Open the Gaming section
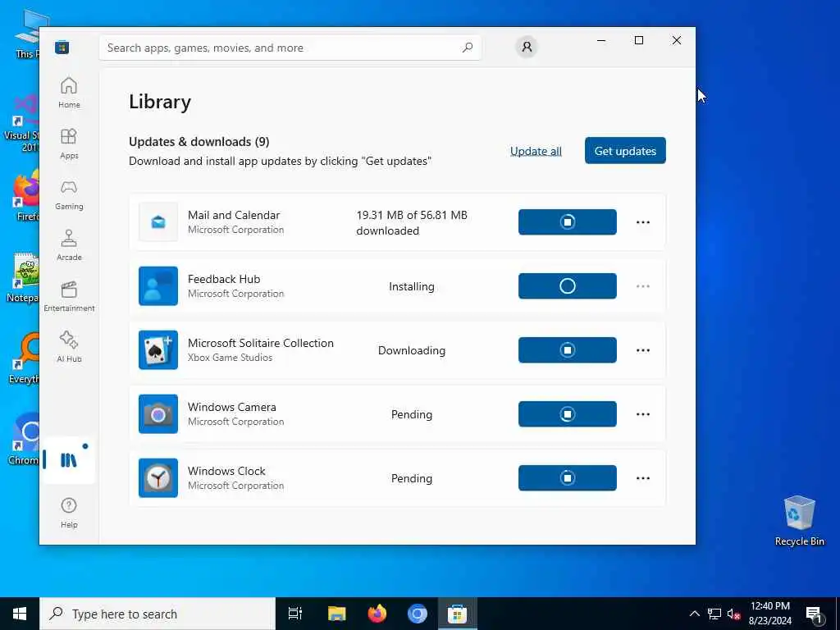The image size is (840, 630). tap(69, 194)
